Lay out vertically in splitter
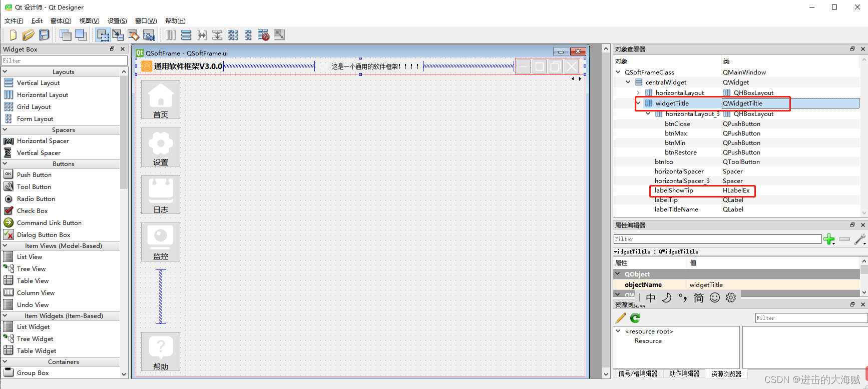The width and height of the screenshot is (868, 389). (217, 35)
